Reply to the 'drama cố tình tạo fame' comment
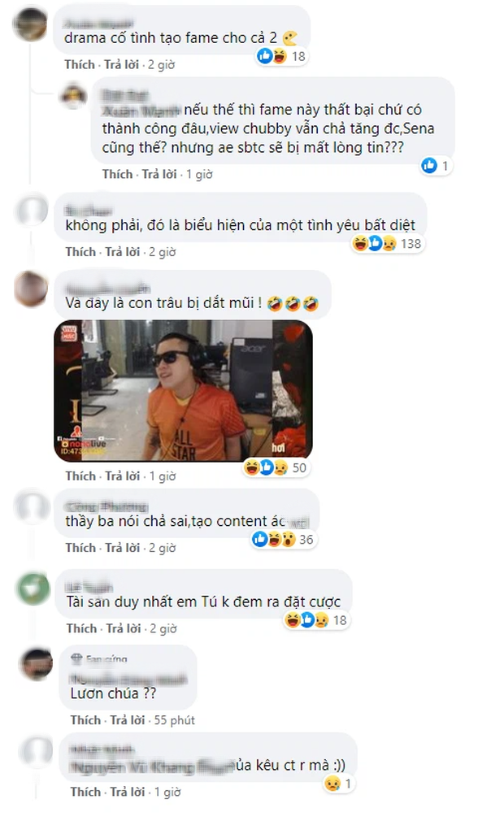Viewport: 504px width, 821px height. coord(121,64)
